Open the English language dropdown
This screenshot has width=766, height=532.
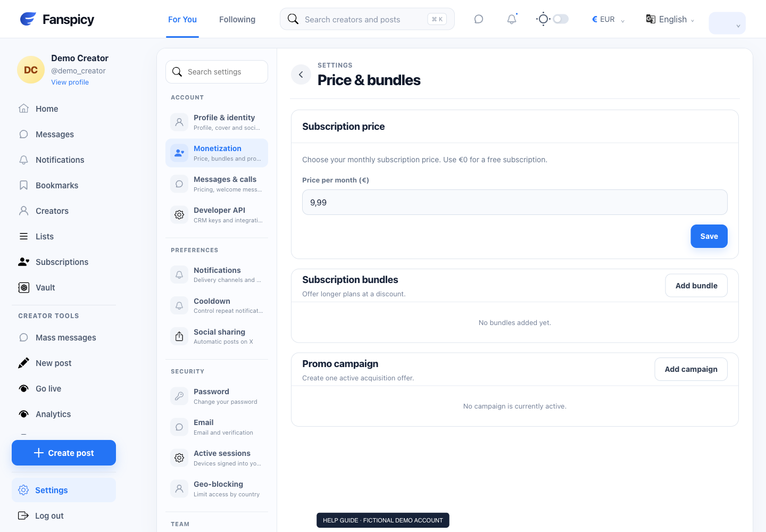670,19
